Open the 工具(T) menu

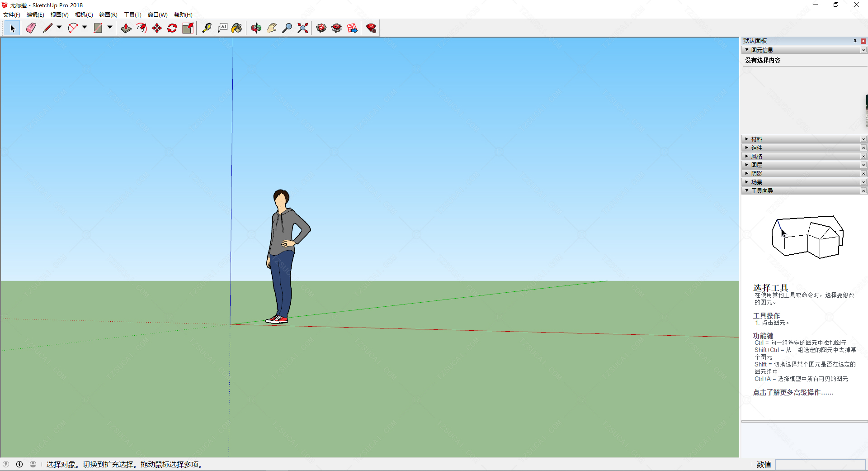132,14
